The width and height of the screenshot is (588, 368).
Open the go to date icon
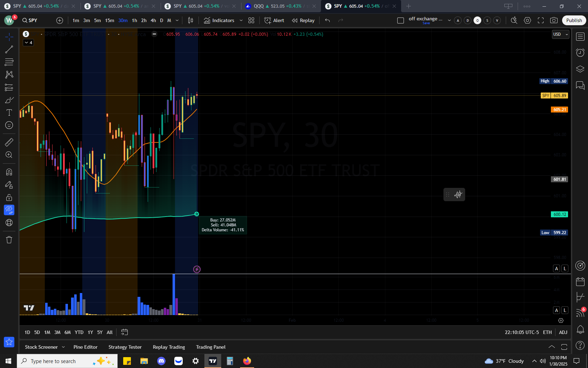point(125,332)
